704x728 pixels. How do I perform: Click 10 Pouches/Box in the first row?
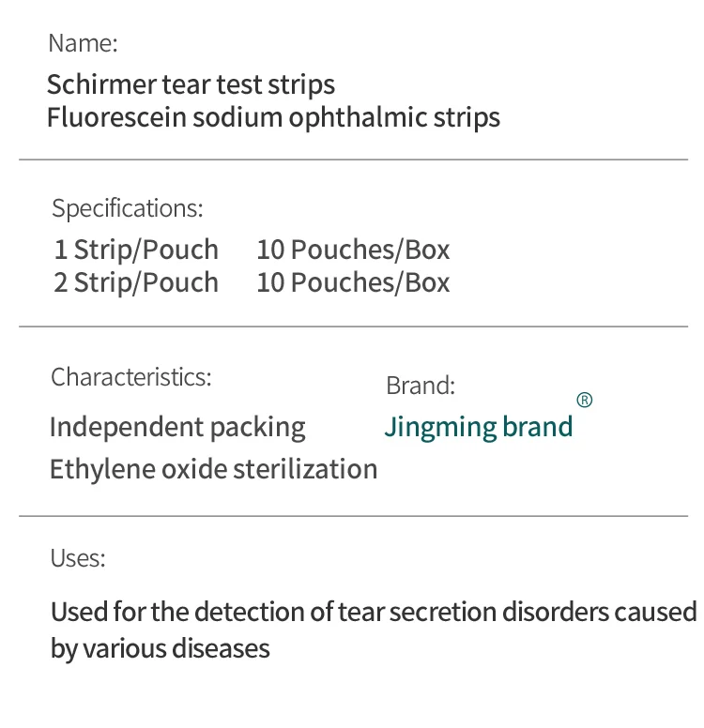coord(353,250)
